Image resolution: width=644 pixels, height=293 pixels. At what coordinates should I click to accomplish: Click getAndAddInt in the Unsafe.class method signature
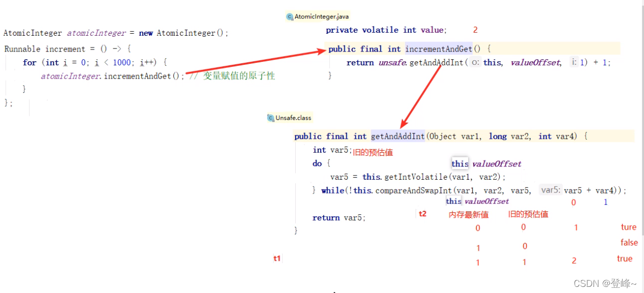pyautogui.click(x=398, y=136)
